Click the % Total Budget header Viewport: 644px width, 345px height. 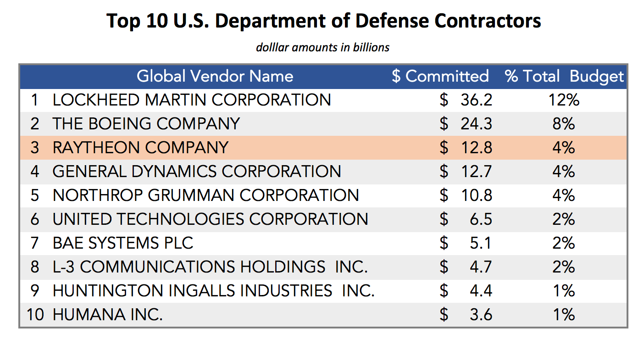tap(565, 76)
